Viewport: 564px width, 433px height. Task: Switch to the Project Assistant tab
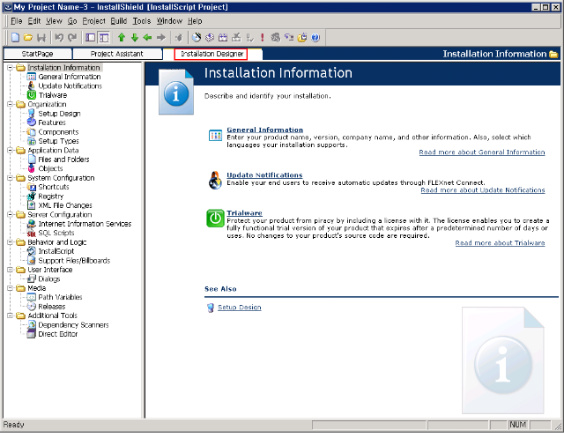tap(117, 54)
